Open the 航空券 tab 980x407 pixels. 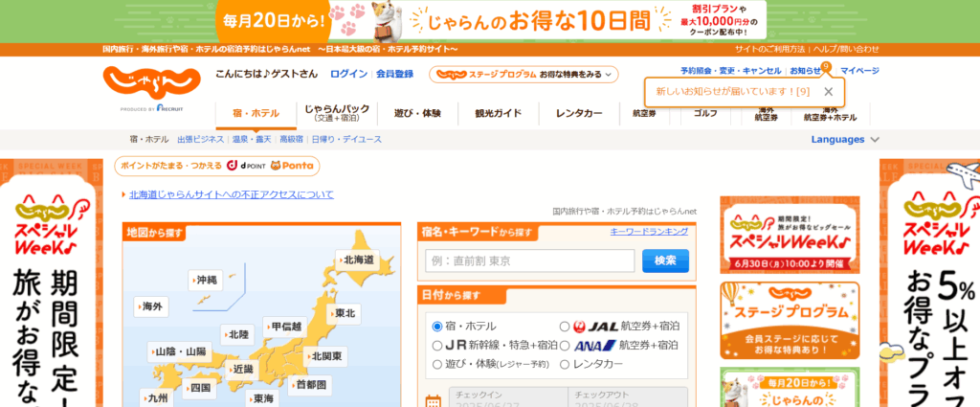[x=644, y=114]
